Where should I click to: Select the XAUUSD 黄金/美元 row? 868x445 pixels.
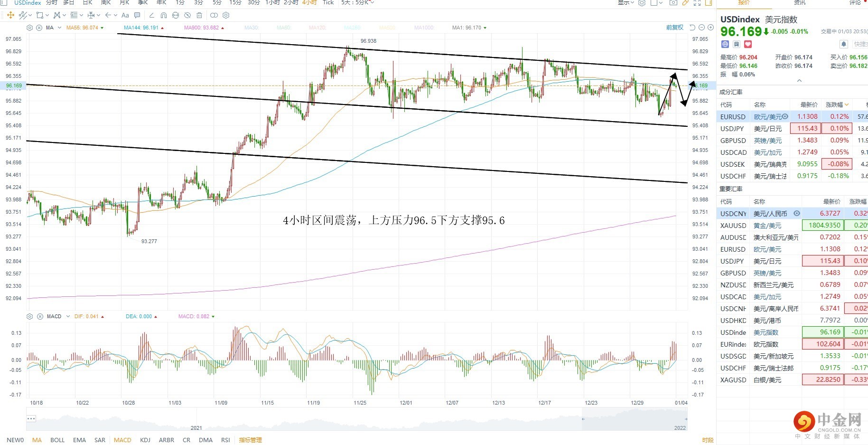[792, 225]
